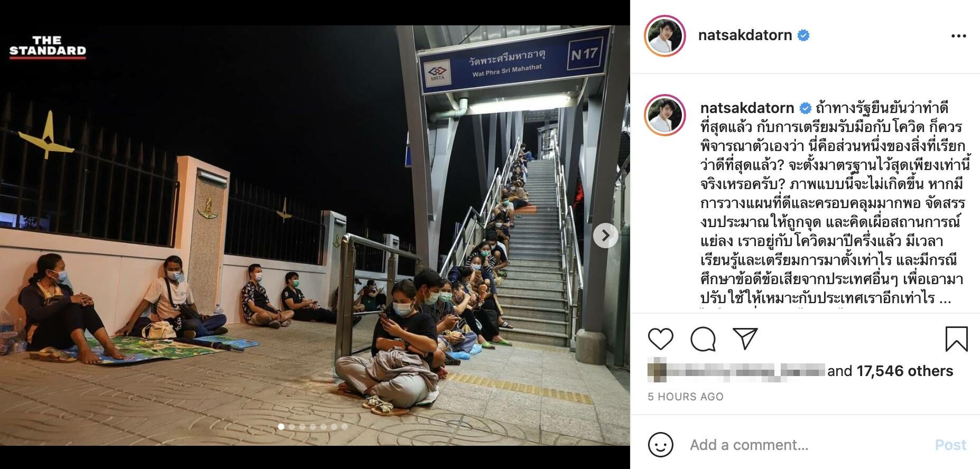Save post with bookmark icon
The image size is (980, 469).
(x=956, y=339)
